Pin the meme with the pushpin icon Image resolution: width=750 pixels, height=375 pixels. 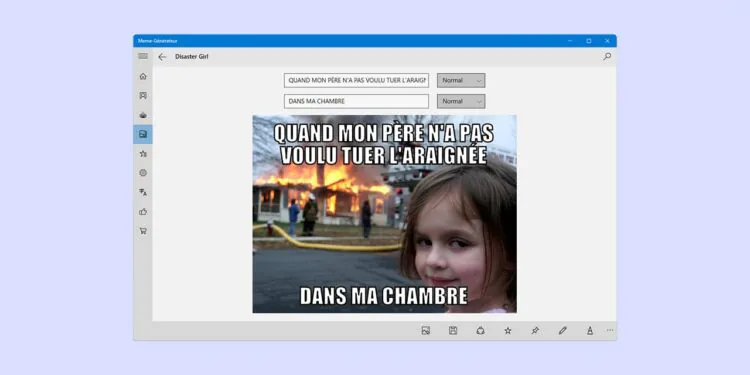click(535, 331)
